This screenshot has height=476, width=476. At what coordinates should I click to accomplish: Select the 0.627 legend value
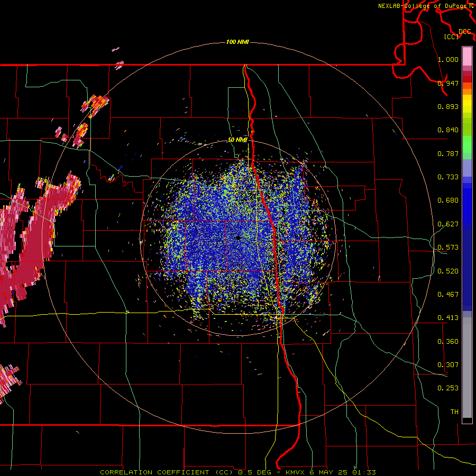(x=448, y=224)
